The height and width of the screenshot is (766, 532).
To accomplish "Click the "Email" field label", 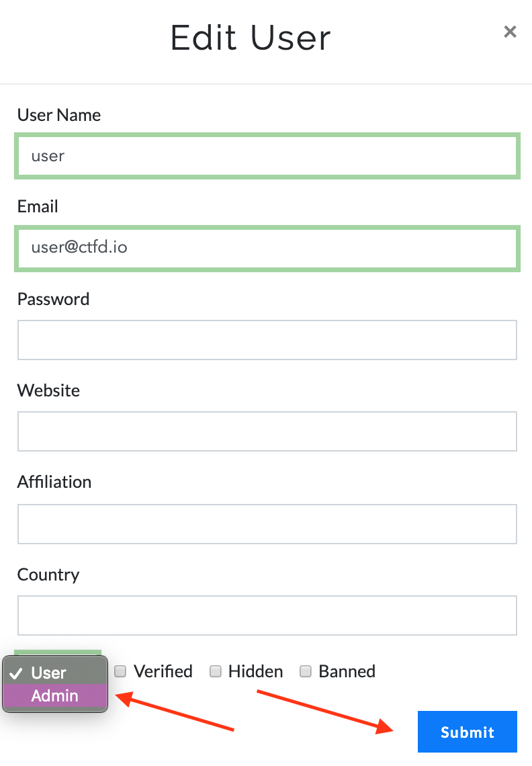I will (x=38, y=206).
